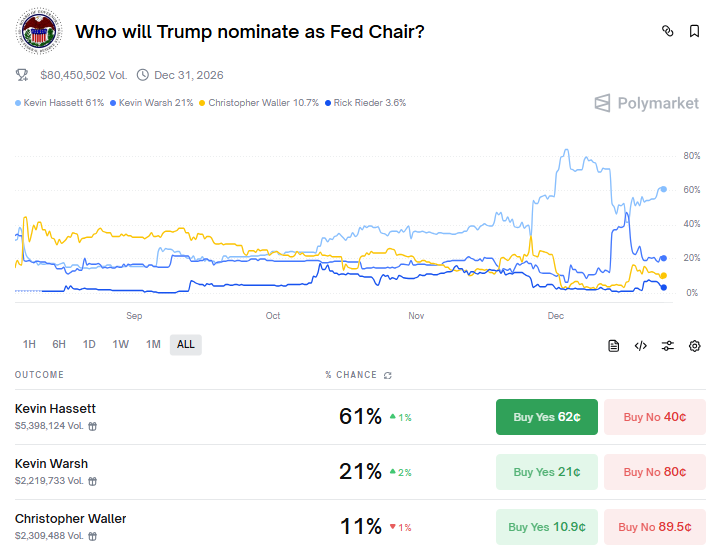Click the embed code icon

pos(641,346)
